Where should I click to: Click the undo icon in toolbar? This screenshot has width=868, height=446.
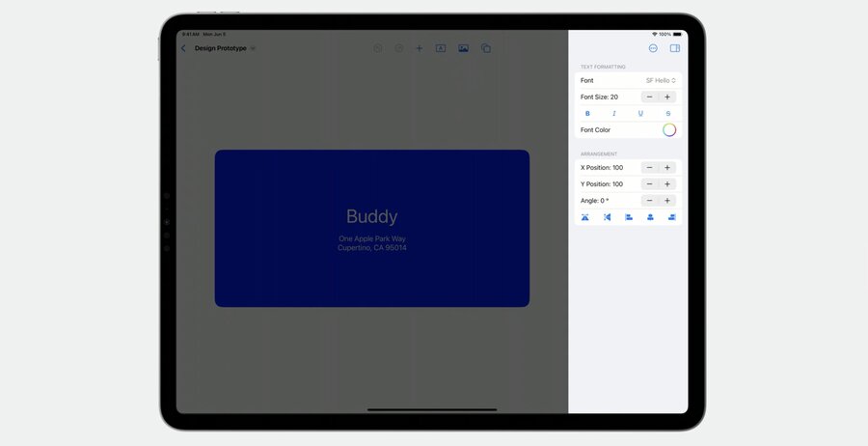point(377,49)
